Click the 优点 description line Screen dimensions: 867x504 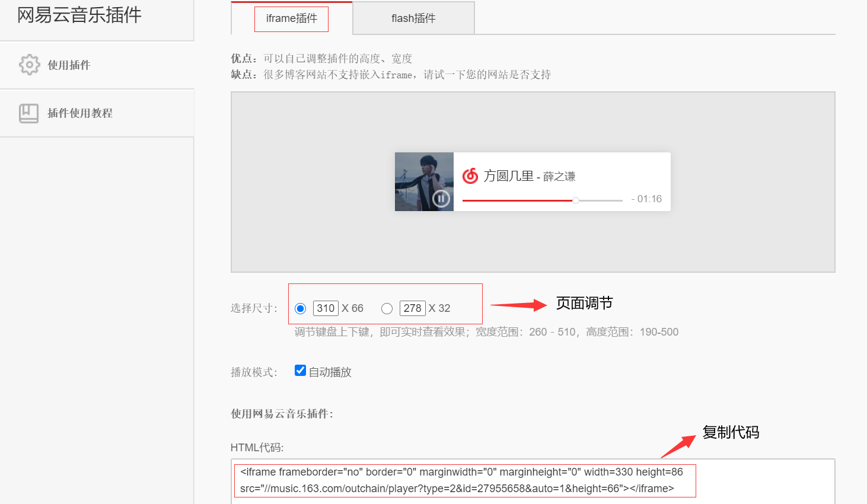pyautogui.click(x=321, y=59)
